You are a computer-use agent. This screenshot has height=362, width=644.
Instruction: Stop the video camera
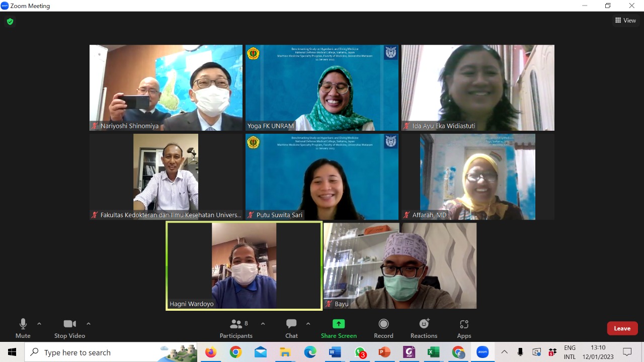click(x=69, y=329)
